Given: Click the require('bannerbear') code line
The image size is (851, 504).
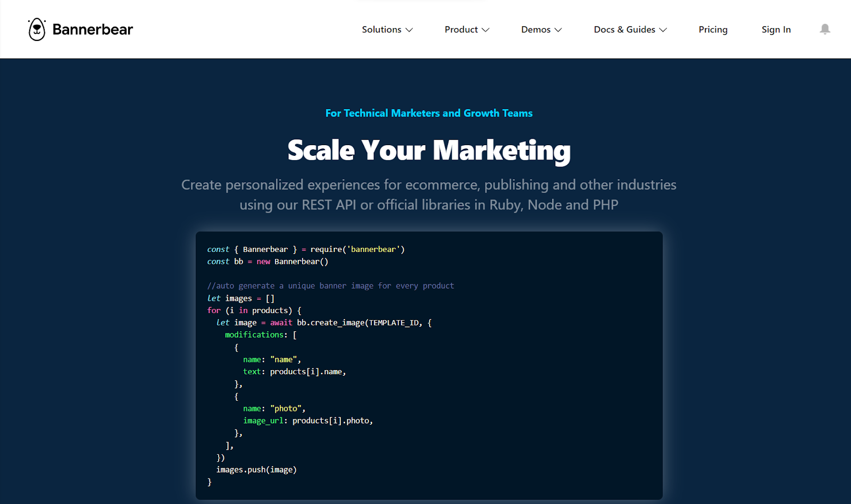Looking at the screenshot, I should 306,249.
